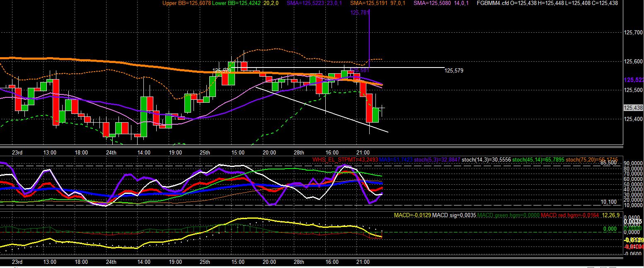Select the Bollinger parameters '20,2,0' label
The width and height of the screenshot is (644, 268).
pyautogui.click(x=271, y=3)
